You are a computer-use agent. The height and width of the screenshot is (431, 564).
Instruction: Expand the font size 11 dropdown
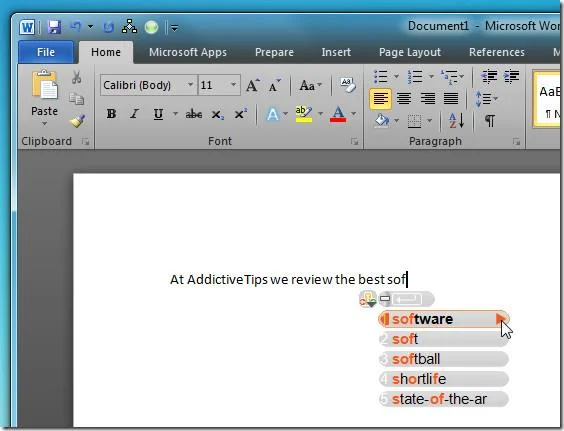(233, 85)
